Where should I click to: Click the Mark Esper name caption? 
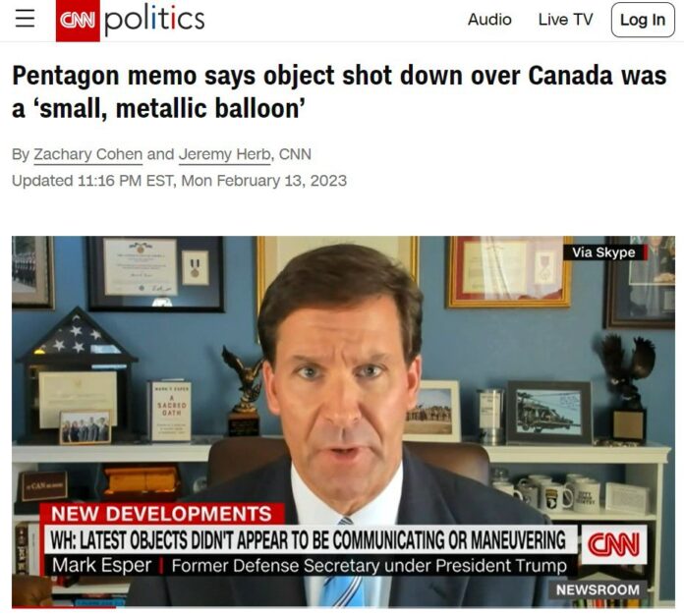(x=101, y=566)
